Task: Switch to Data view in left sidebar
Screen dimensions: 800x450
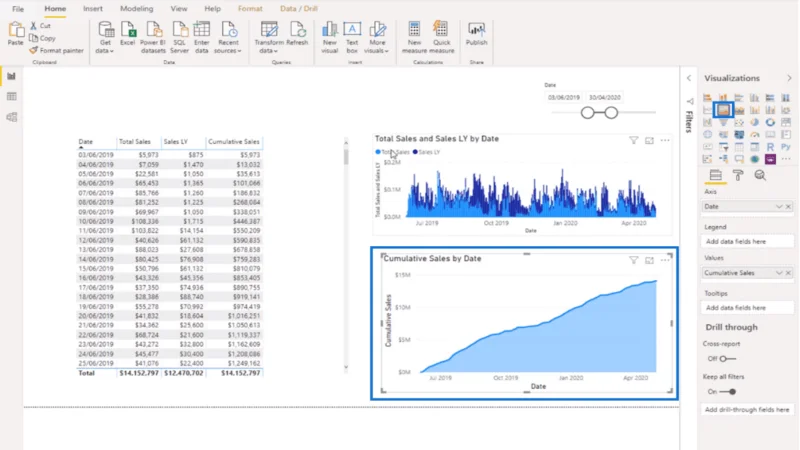Action: [11, 96]
